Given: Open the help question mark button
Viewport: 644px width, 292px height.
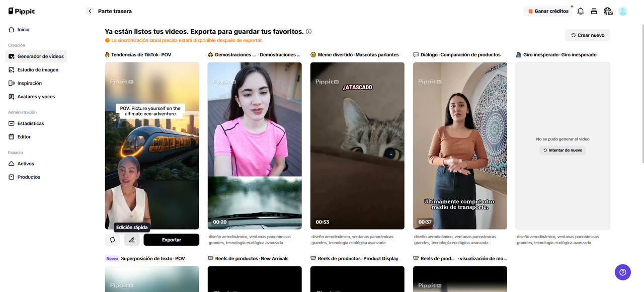Looking at the screenshot, I should click(x=622, y=272).
